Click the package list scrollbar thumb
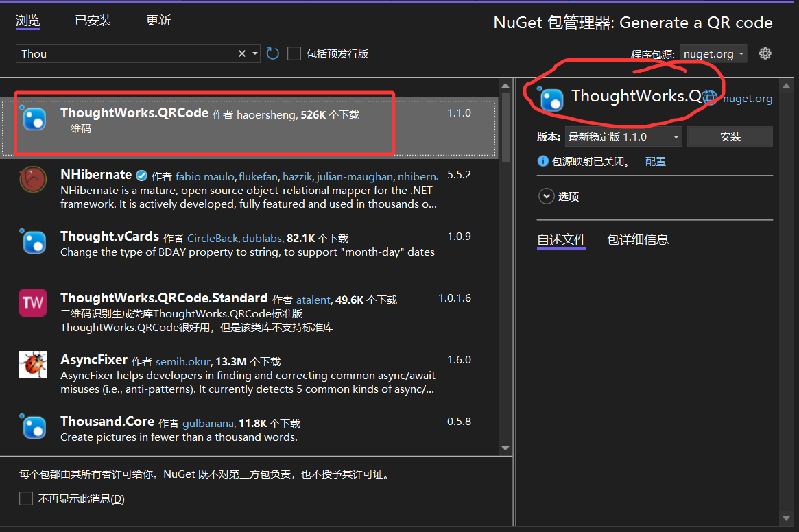The width and height of the screenshot is (799, 532). (505, 128)
